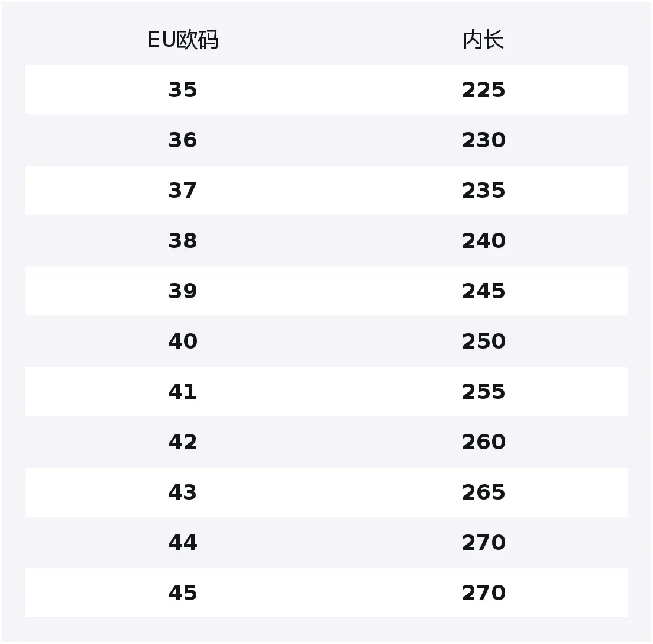Select EU size 39 cell
Image resolution: width=653 pixels, height=644 pixels.
point(183,291)
